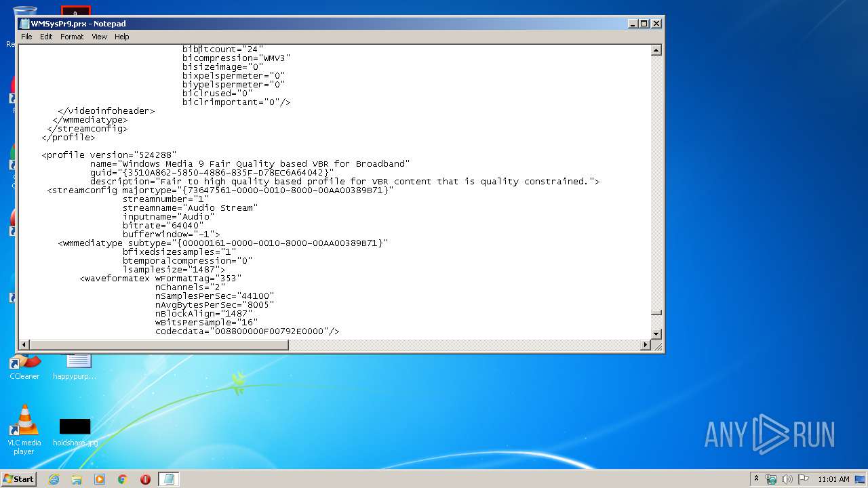
Task: Click the name="Windows Media 9 Fair Quality line
Action: point(250,164)
